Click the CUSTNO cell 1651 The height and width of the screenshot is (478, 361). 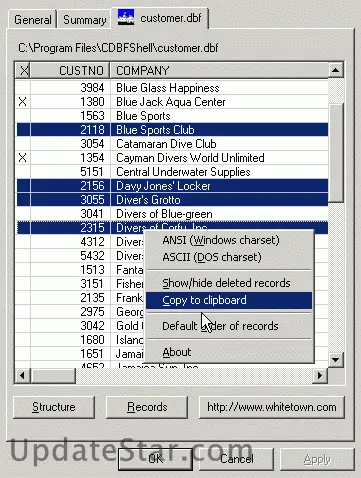click(70, 354)
